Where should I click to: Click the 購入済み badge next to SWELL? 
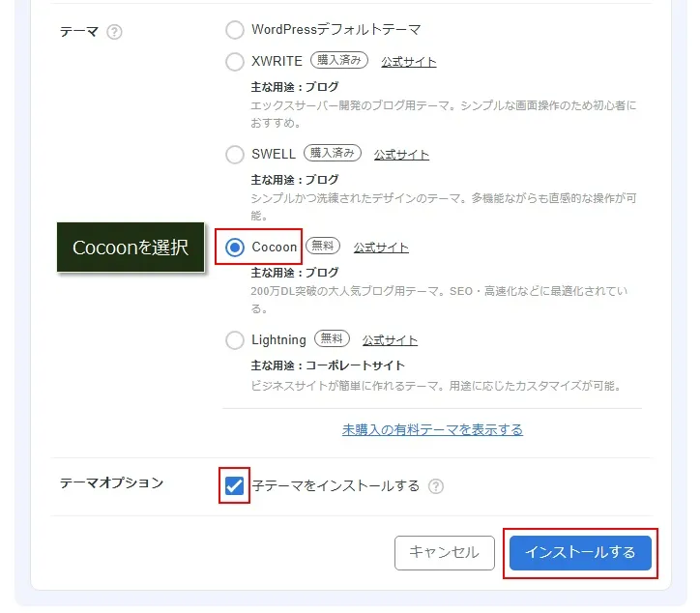[333, 154]
